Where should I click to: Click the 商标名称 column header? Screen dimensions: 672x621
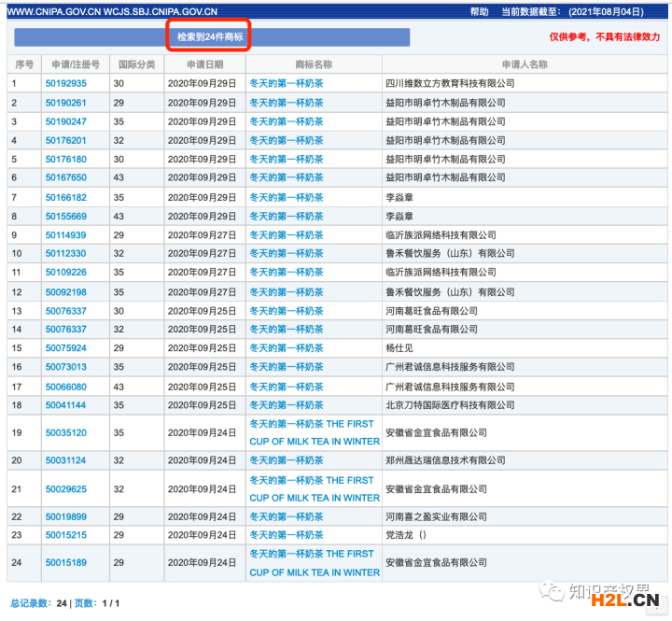coord(313,64)
